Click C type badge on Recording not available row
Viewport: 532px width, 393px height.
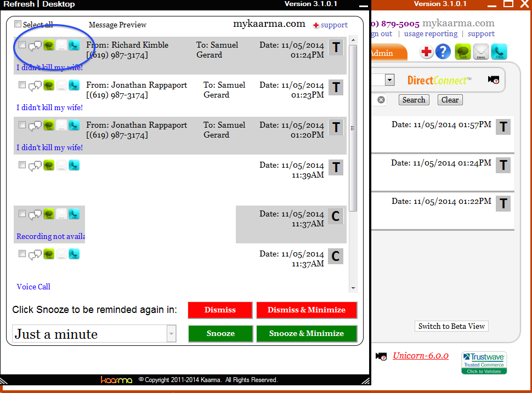(336, 217)
